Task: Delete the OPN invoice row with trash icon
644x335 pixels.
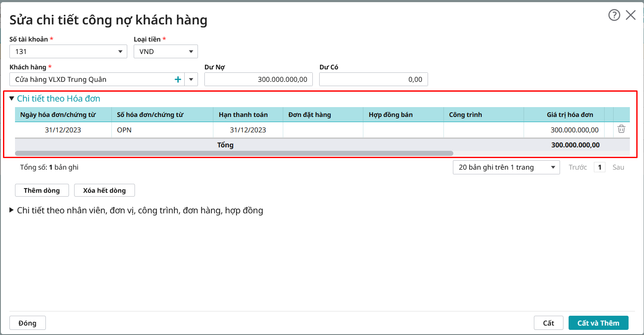Action: [x=621, y=129]
